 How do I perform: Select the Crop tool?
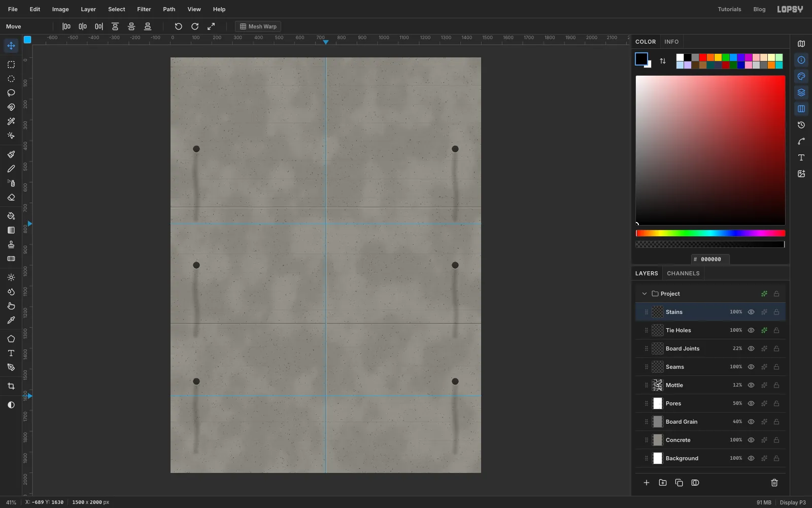point(11,386)
